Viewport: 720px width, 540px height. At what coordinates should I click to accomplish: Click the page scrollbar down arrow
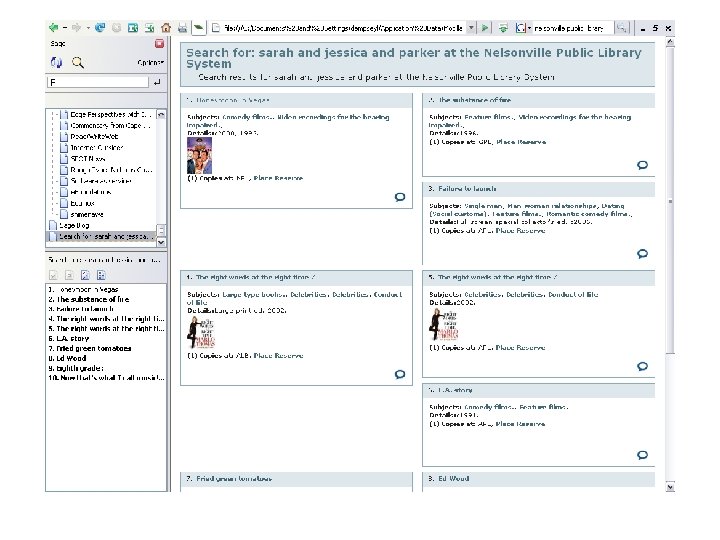(670, 487)
